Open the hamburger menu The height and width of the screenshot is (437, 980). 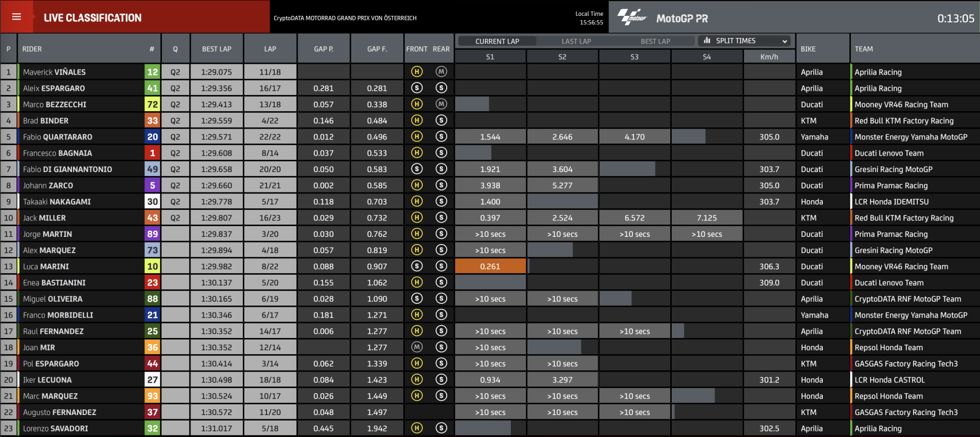tap(16, 17)
